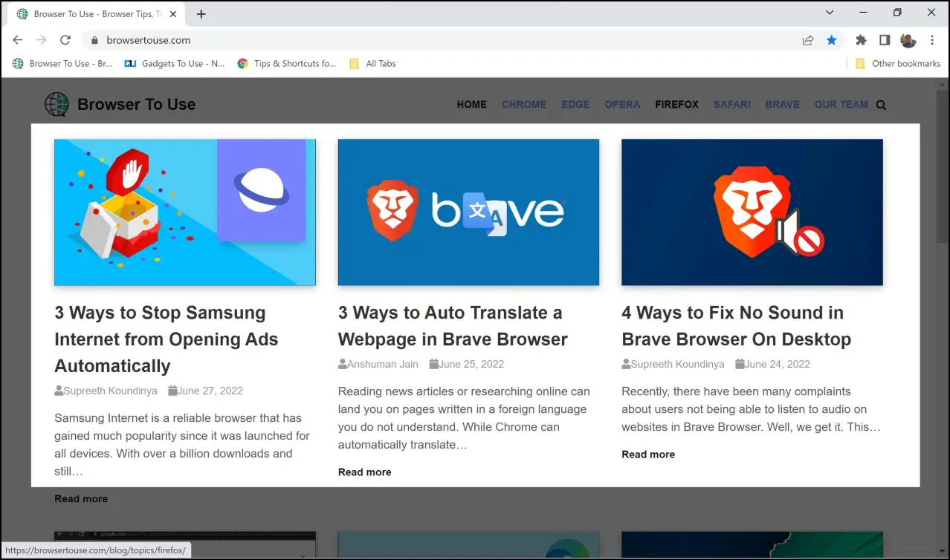
Task: Select the EDGE nav menu item
Action: coord(575,105)
